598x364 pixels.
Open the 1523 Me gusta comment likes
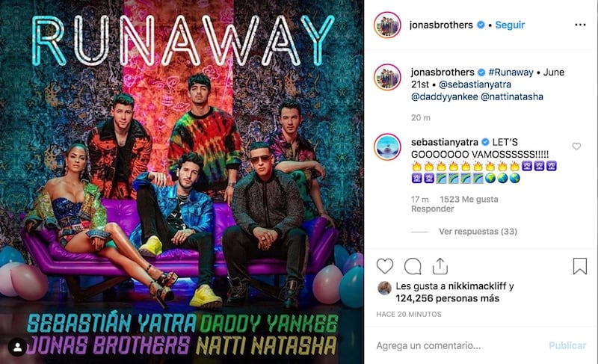[469, 200]
